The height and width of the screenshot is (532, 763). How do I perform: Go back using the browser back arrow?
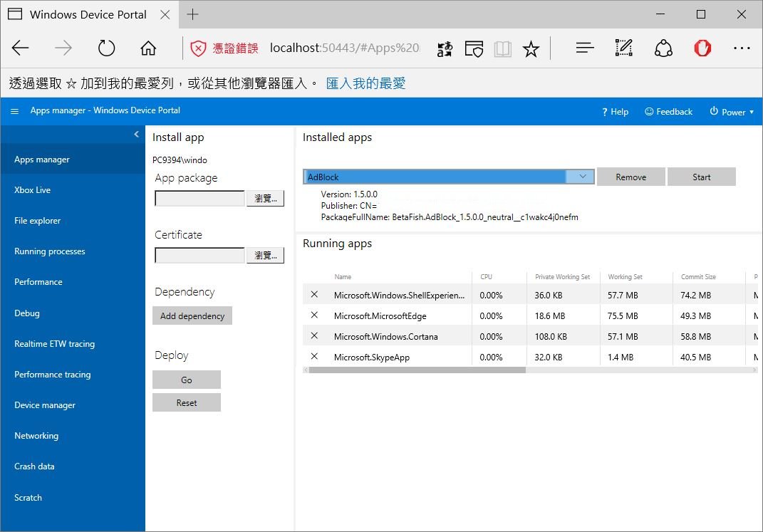[x=21, y=48]
